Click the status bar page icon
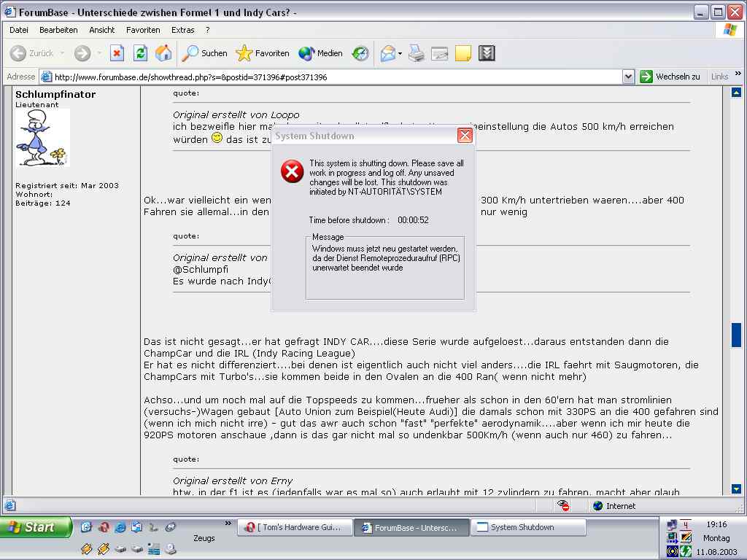Screen dimensions: 747x560 pos(10,506)
